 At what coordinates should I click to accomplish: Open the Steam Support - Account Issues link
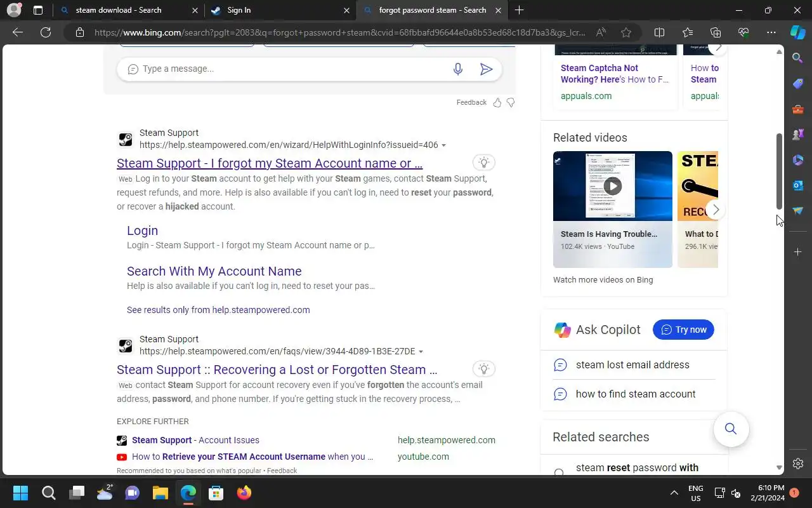click(x=195, y=440)
